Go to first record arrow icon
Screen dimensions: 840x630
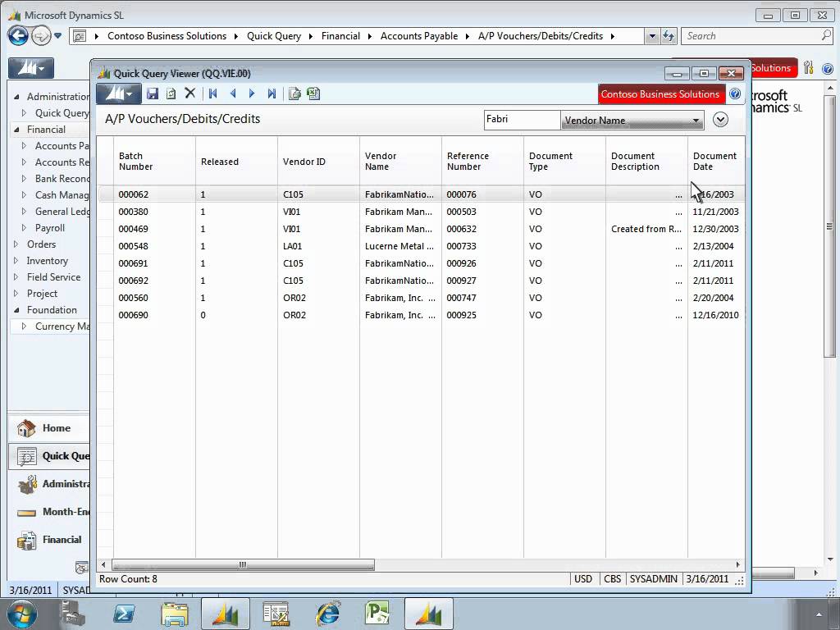(212, 94)
